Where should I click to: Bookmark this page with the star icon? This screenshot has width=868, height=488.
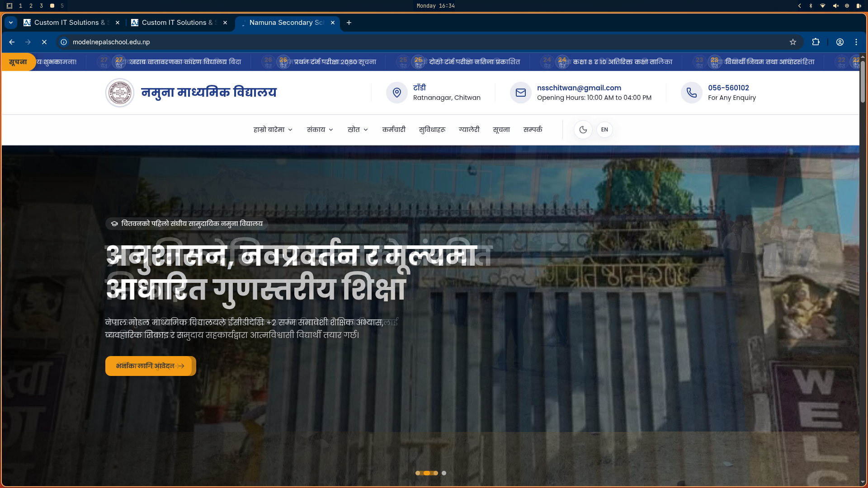tap(793, 42)
